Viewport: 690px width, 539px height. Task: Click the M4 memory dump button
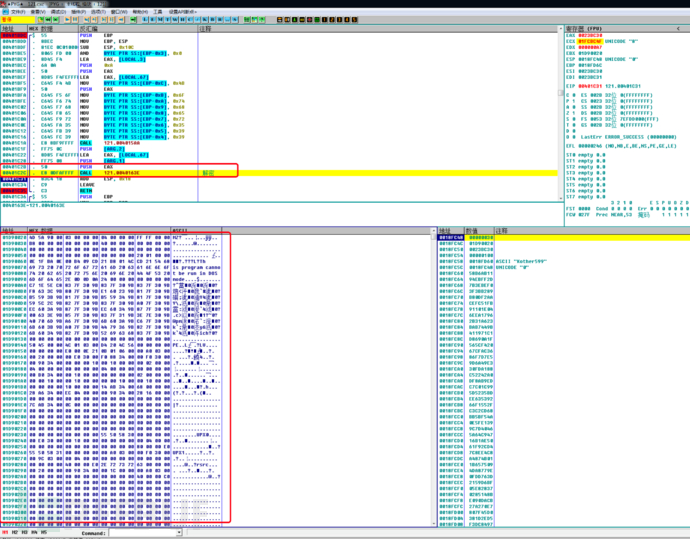coord(34,532)
